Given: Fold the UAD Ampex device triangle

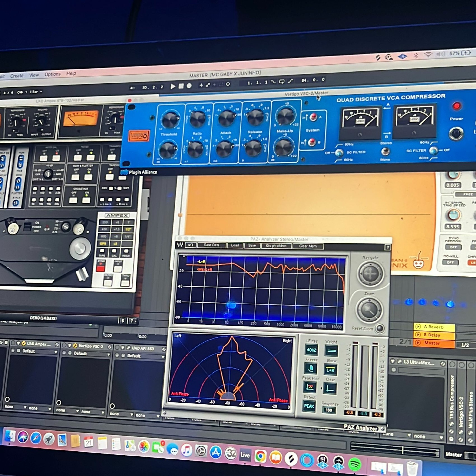Looking at the screenshot, I should coord(18,343).
